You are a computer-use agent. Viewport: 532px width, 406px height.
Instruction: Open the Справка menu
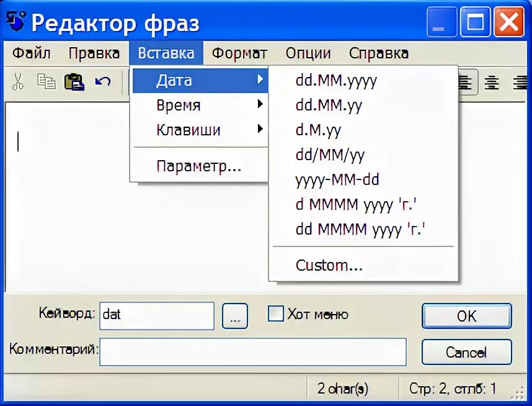click(379, 53)
